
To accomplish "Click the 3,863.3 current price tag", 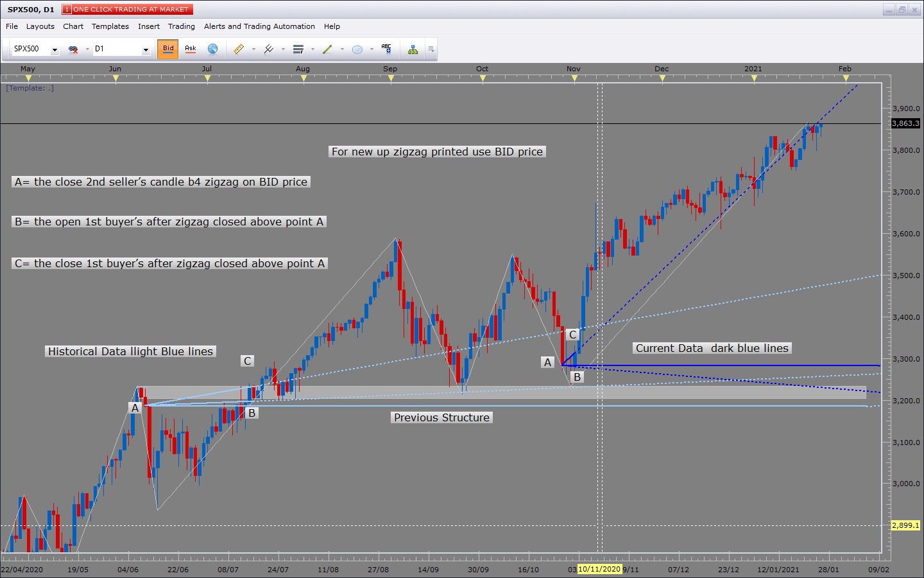I will click(x=905, y=123).
